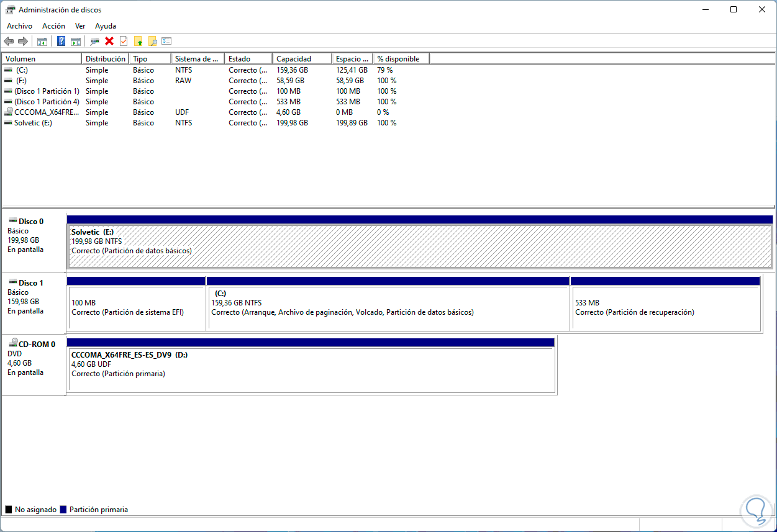This screenshot has height=532, width=777.
Task: Click the CD-ROM 0 label text
Action: (x=37, y=344)
